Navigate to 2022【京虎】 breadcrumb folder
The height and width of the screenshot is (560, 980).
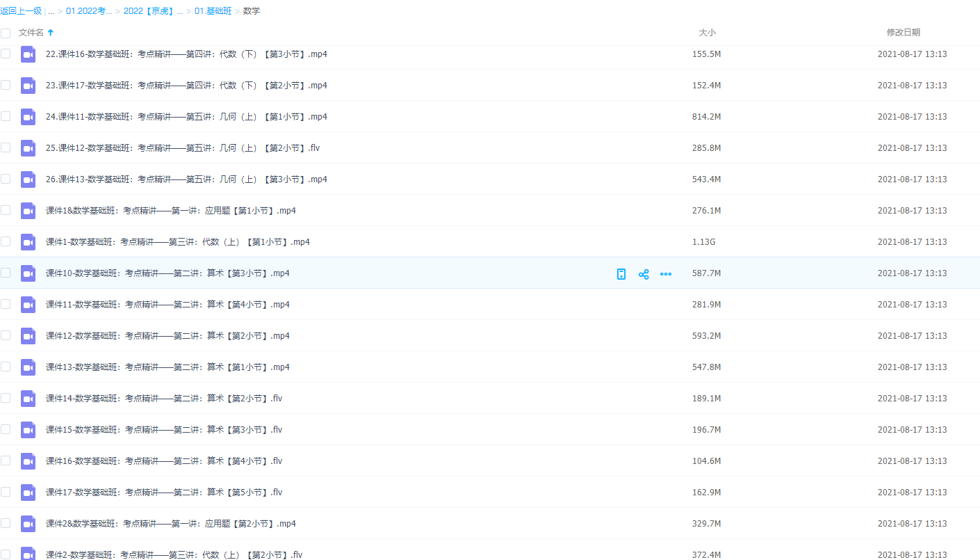coord(153,11)
